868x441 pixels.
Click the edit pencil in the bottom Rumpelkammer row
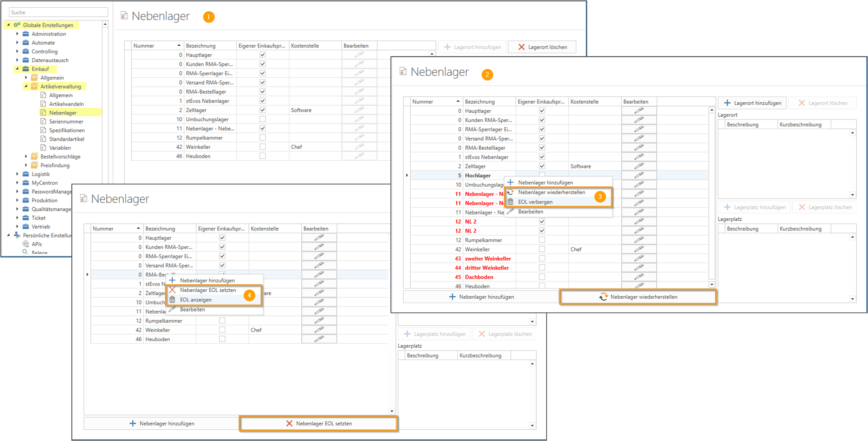319,321
